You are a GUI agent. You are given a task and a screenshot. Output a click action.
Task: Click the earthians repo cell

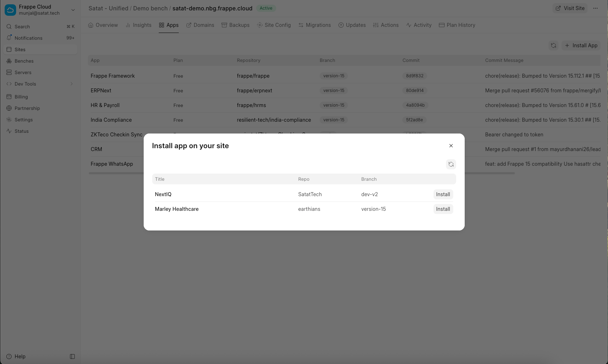click(309, 209)
